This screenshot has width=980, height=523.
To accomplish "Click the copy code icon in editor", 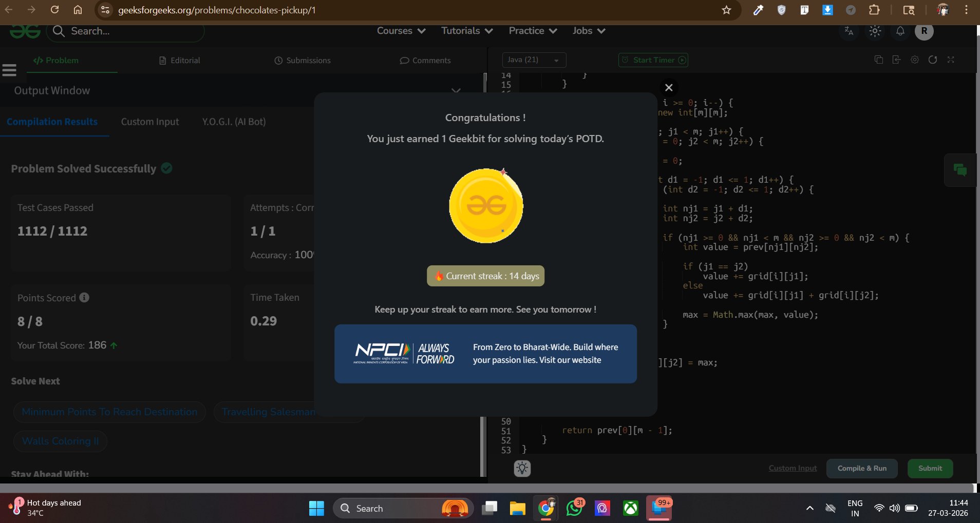I will coord(879,60).
